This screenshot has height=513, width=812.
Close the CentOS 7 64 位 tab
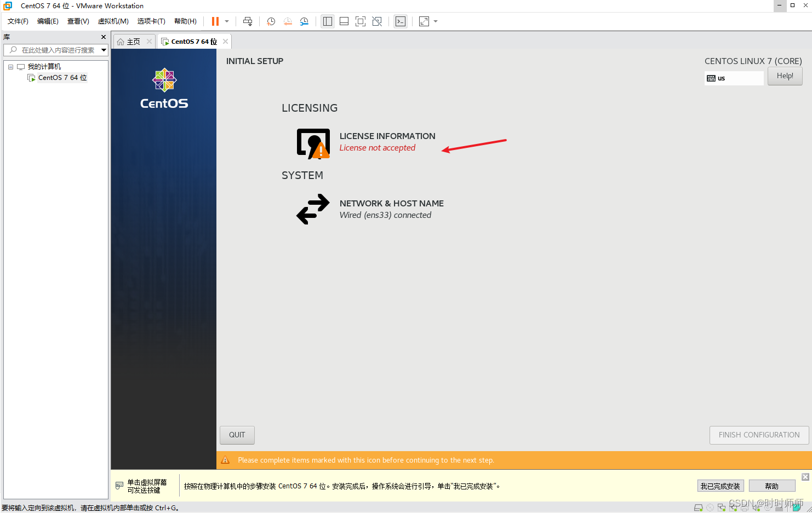pos(225,42)
